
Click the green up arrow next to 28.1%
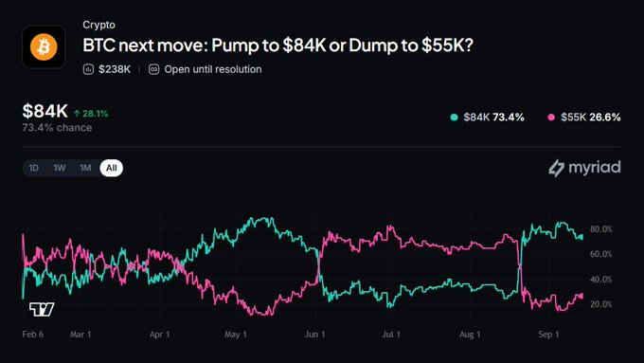tap(77, 114)
